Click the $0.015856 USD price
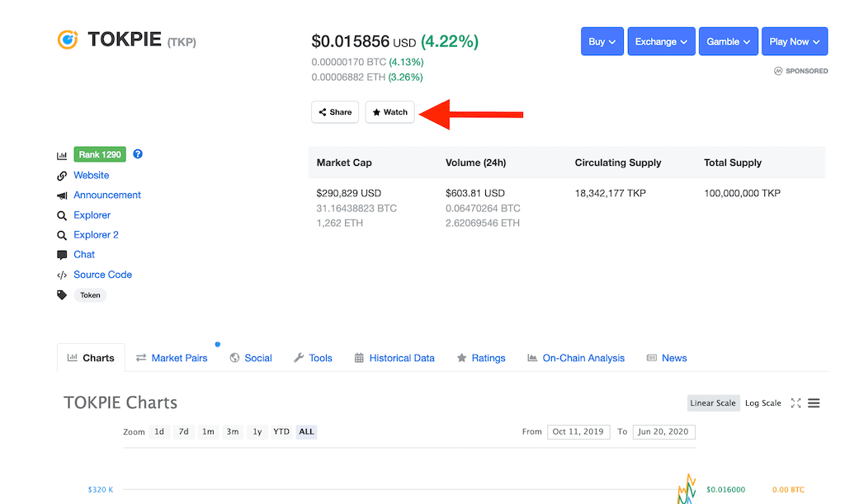Viewport: 845px width, 504px height. point(364,41)
